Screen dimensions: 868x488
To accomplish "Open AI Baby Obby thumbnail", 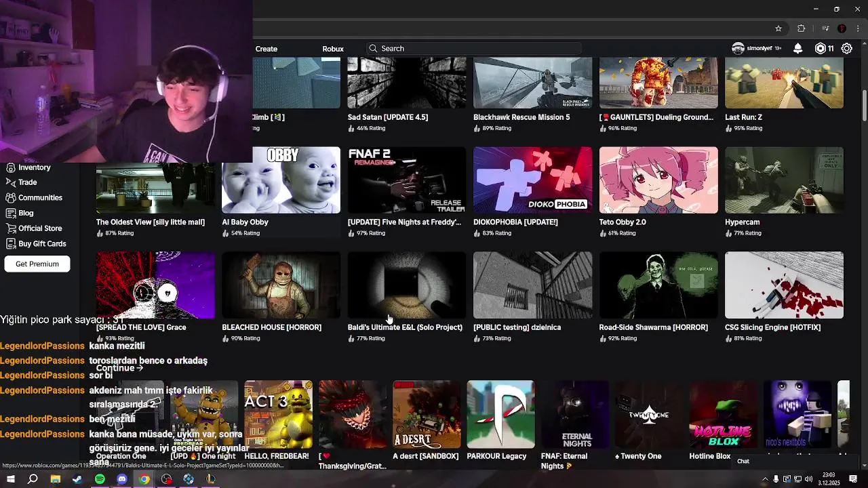I will click(281, 180).
